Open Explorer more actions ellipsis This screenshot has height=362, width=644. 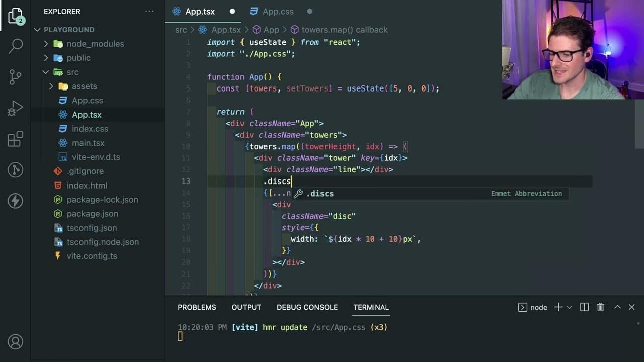pyautogui.click(x=149, y=11)
